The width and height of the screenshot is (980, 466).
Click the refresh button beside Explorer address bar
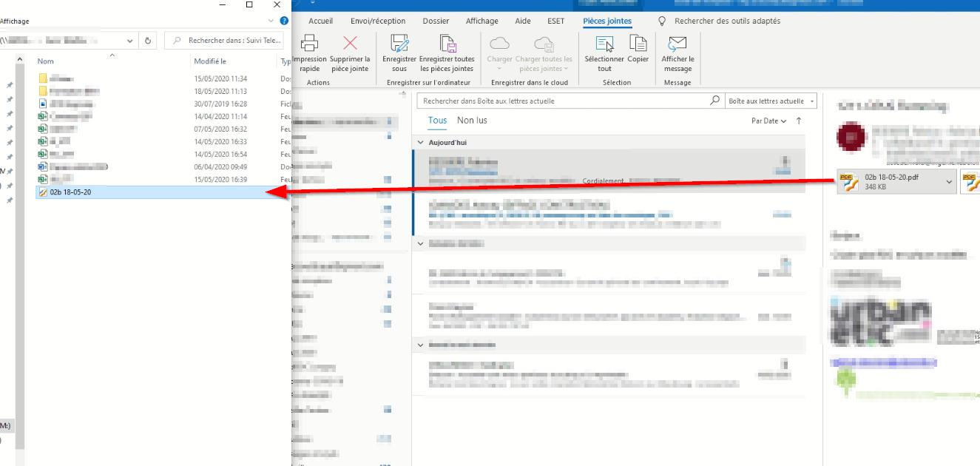(149, 41)
